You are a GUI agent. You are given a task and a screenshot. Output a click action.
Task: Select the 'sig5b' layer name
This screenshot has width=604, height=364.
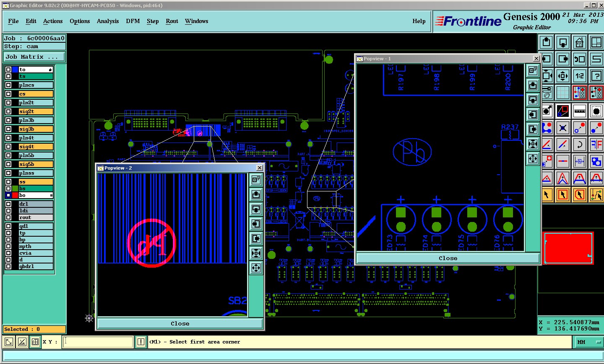pyautogui.click(x=36, y=164)
